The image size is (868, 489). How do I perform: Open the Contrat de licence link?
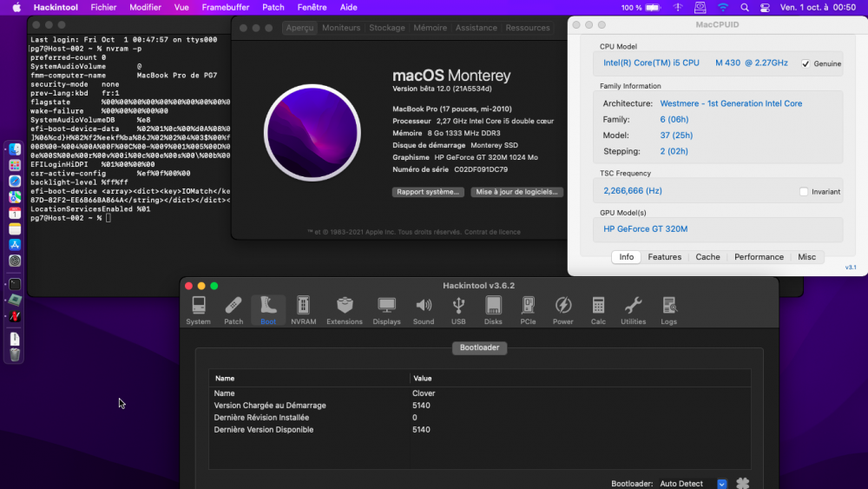pyautogui.click(x=492, y=232)
